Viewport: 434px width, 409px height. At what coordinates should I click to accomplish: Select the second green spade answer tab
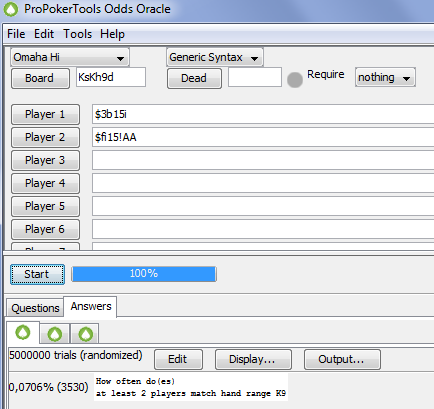point(55,334)
